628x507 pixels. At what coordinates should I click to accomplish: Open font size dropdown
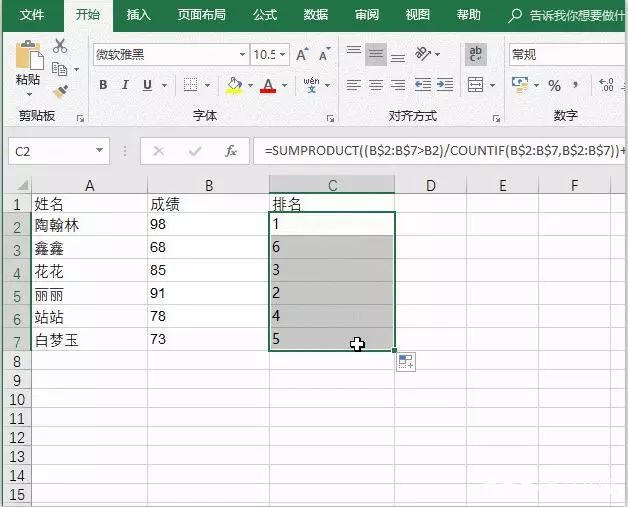click(282, 54)
